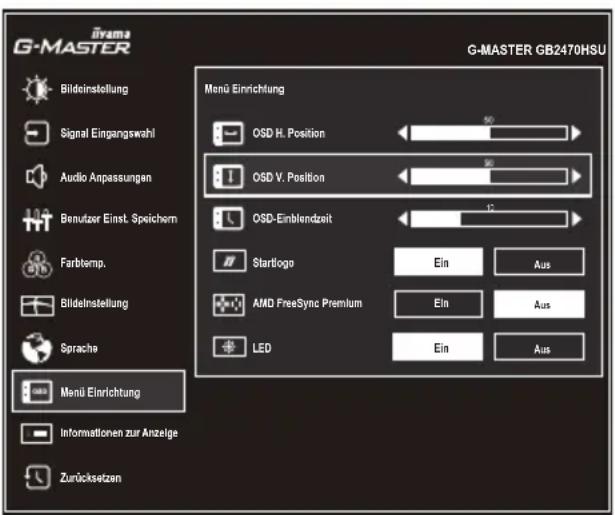The width and height of the screenshot is (615, 515).
Task: Open the Informationen zur Anzeige menu label
Action: [119, 433]
